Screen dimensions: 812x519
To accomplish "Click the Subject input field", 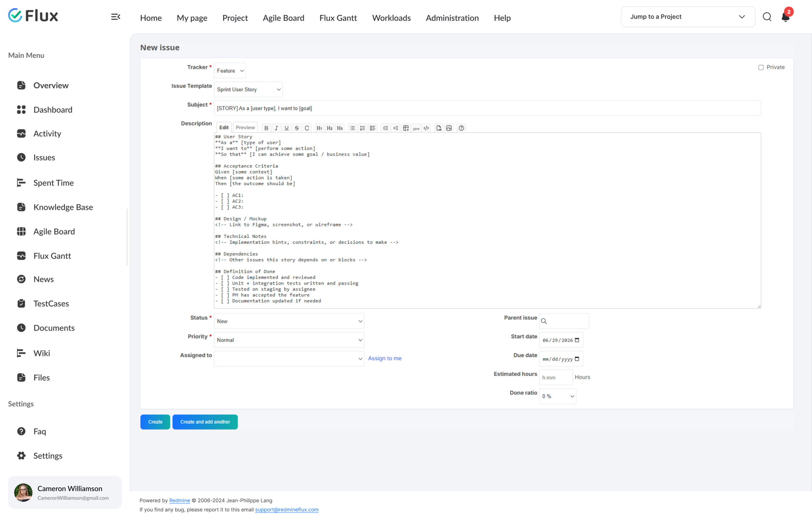I will [x=487, y=108].
